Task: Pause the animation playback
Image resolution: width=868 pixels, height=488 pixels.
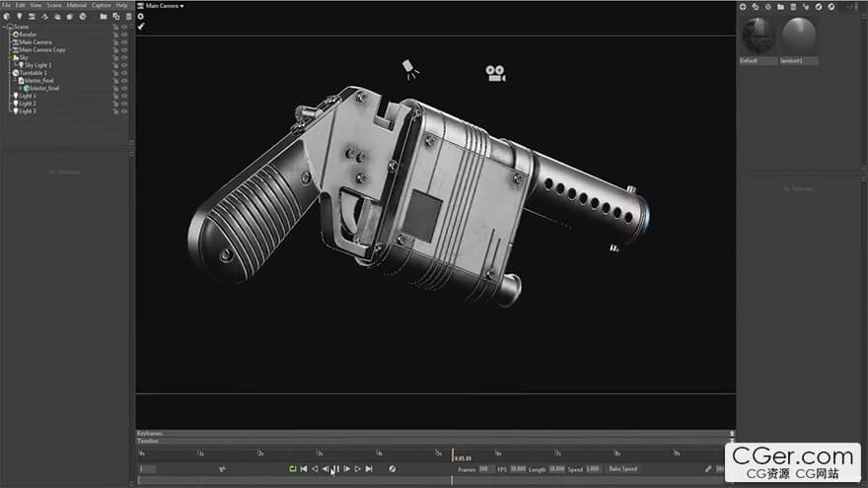Action: pos(336,468)
